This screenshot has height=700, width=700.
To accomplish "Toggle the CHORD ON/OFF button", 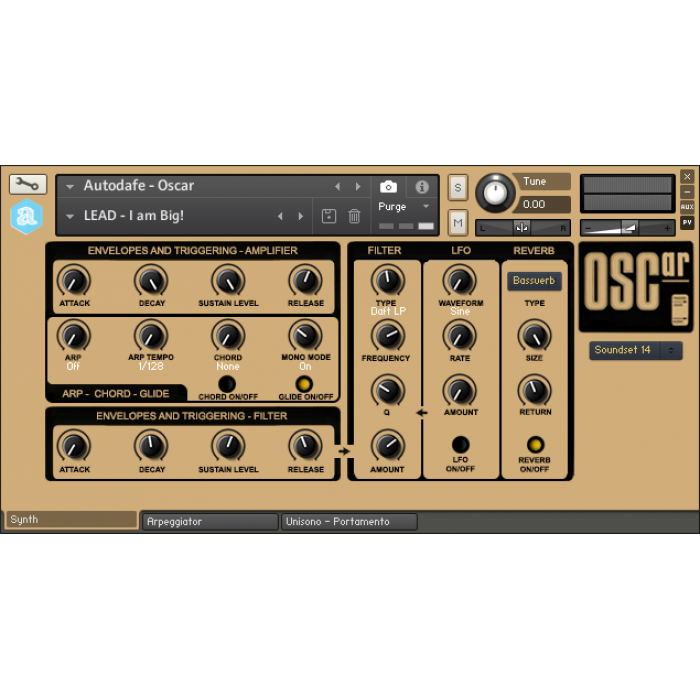I will [x=227, y=384].
